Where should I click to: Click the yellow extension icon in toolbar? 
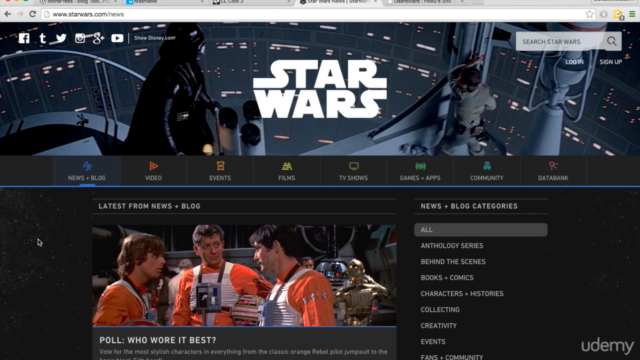618,15
